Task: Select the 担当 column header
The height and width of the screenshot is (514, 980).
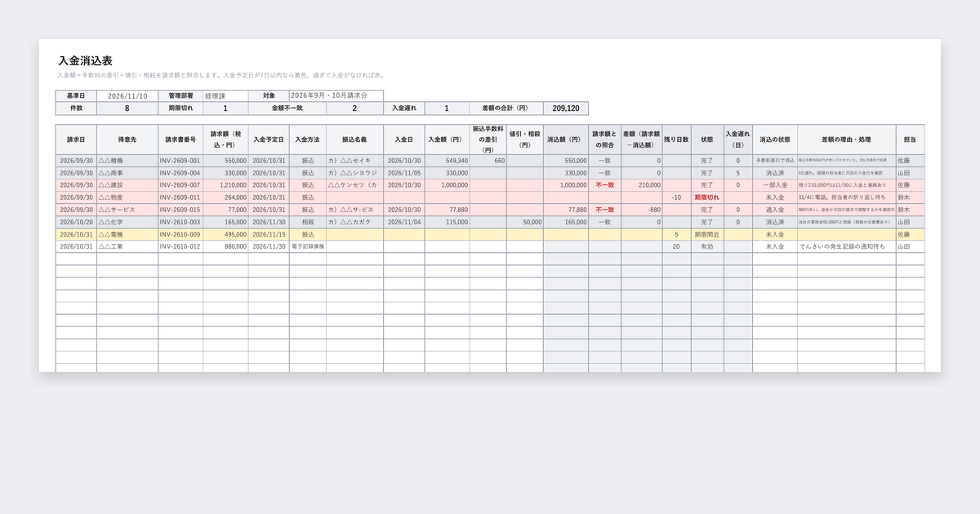Action: (x=910, y=140)
